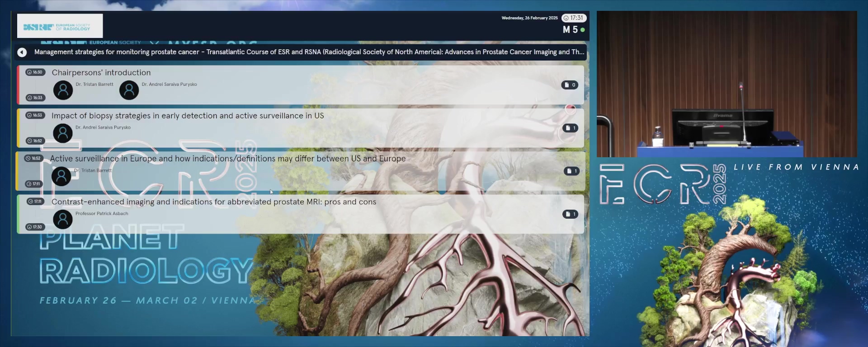
Task: Click the live camera video of the podium
Action: click(x=726, y=84)
